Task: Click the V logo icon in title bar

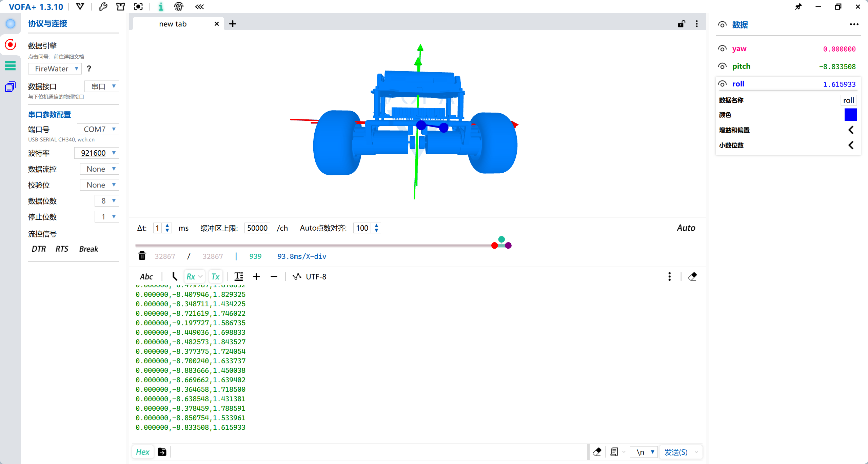Action: pyautogui.click(x=80, y=7)
